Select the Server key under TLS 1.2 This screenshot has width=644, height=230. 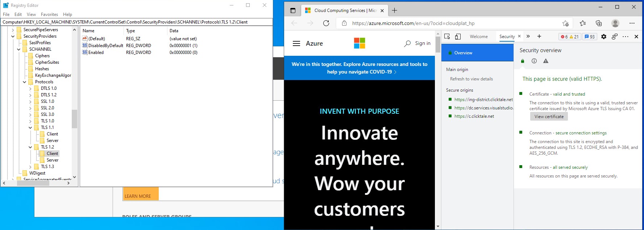(52, 160)
